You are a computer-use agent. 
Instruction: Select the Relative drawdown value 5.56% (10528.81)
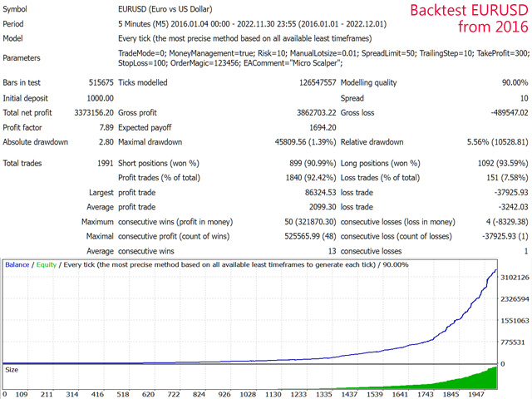pos(497,142)
